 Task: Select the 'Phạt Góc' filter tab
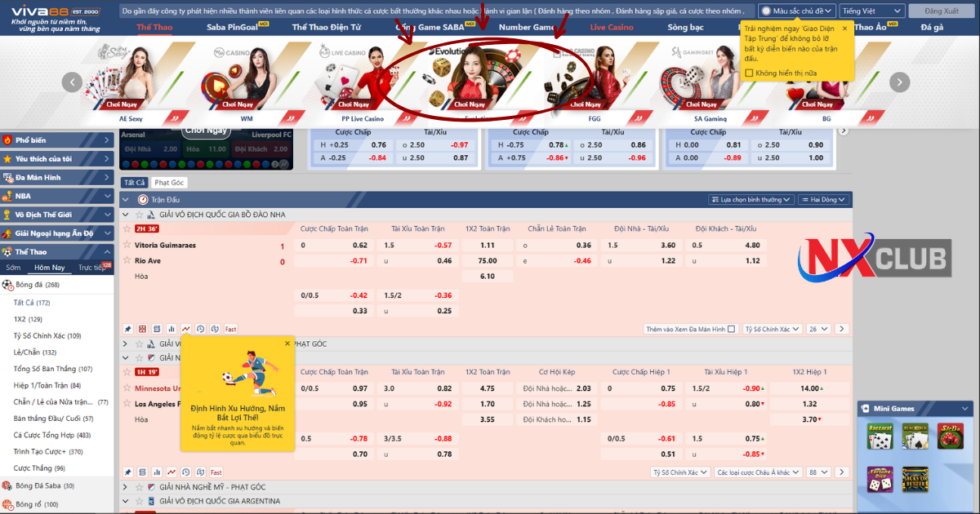tap(169, 183)
